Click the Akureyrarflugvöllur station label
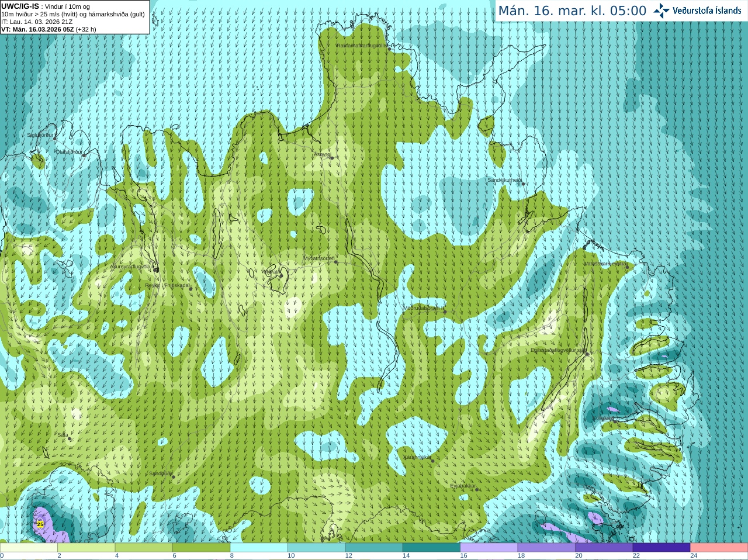748x560 pixels. (132, 266)
